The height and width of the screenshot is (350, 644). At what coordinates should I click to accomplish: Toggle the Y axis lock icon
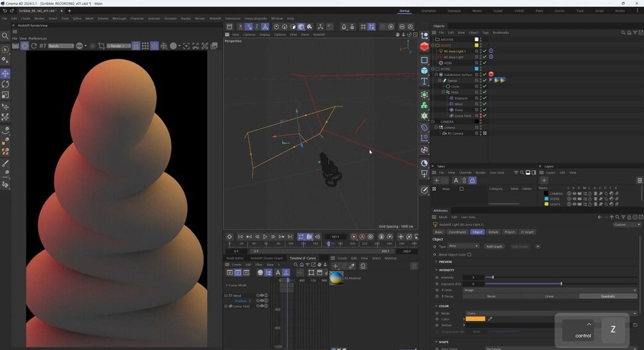[x=249, y=27]
